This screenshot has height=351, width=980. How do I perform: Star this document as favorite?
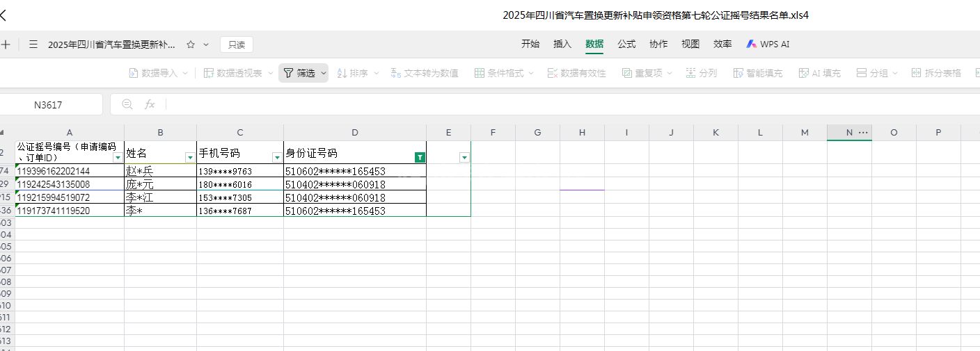(x=190, y=44)
